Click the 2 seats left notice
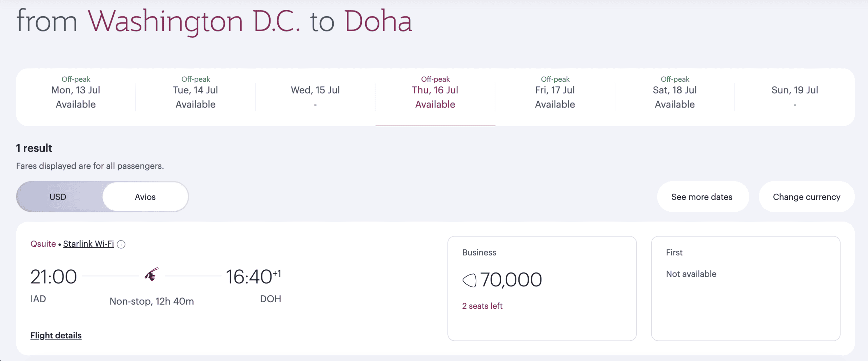868x361 pixels. [x=481, y=305]
